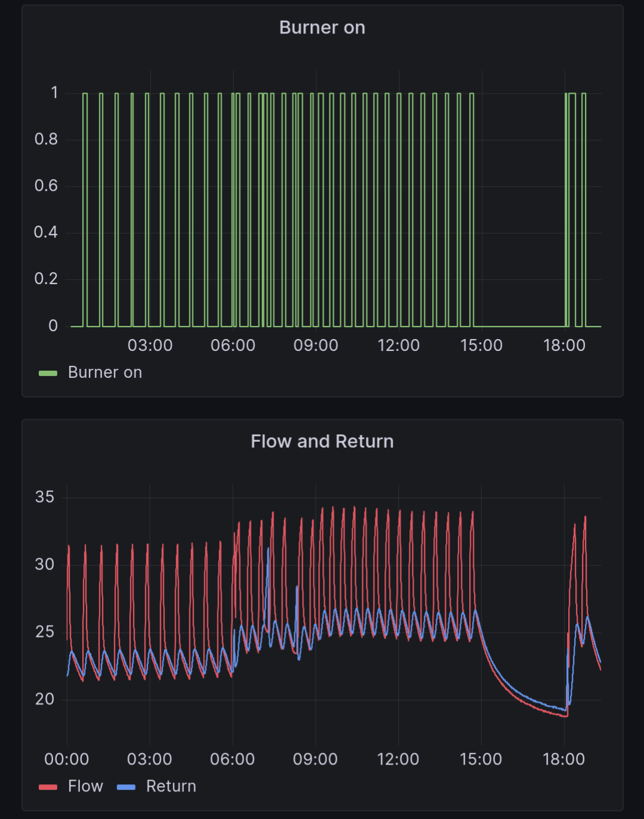This screenshot has width=644, height=819.
Task: Click the 35 y-axis label in Flow and Return
Action: pos(45,497)
